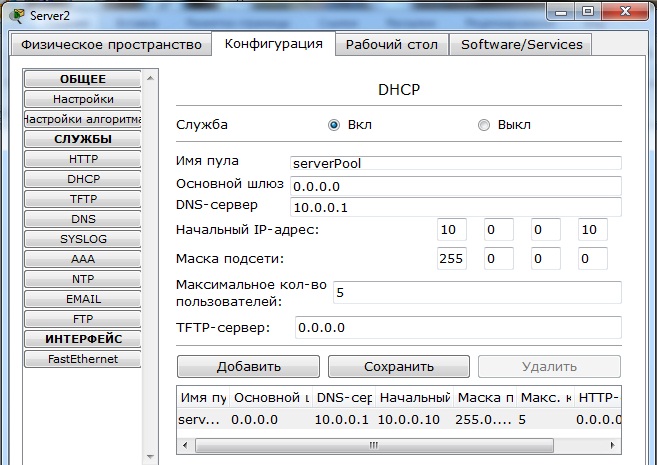The width and height of the screenshot is (657, 465).
Task: Click fourth octet of Начальный IP-адрес
Action: coord(592,230)
